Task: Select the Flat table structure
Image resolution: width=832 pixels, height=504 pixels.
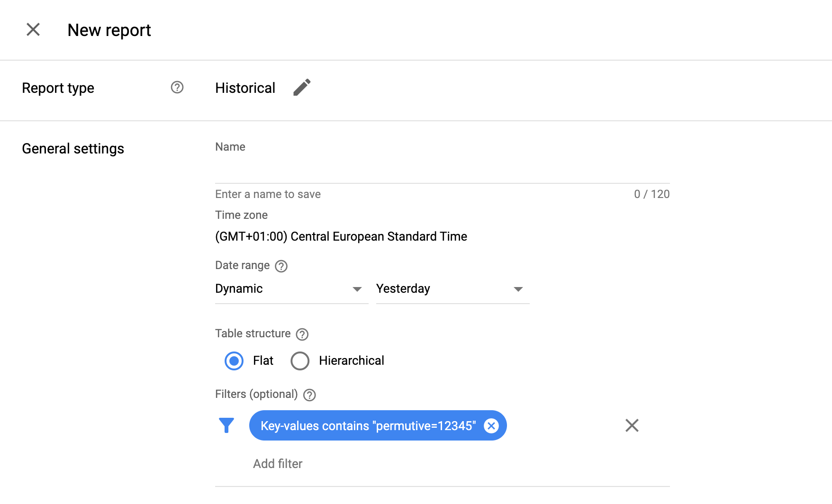Action: (234, 361)
